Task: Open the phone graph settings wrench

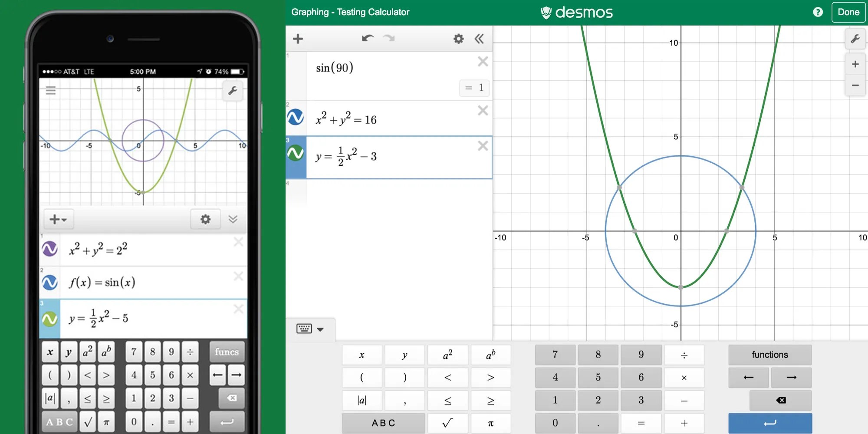Action: point(233,91)
